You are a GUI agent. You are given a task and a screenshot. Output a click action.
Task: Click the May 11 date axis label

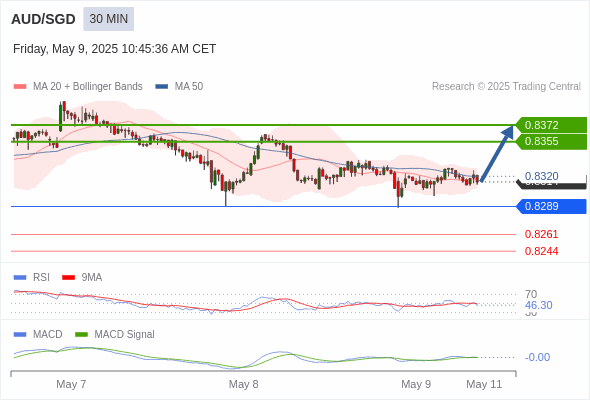(484, 384)
